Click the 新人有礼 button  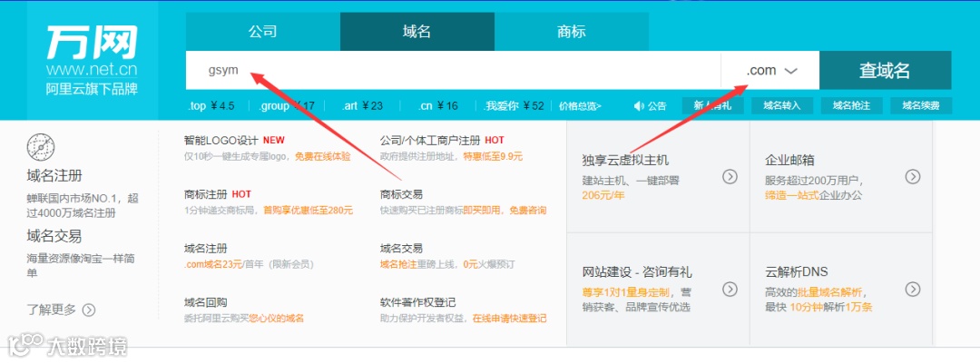(712, 105)
